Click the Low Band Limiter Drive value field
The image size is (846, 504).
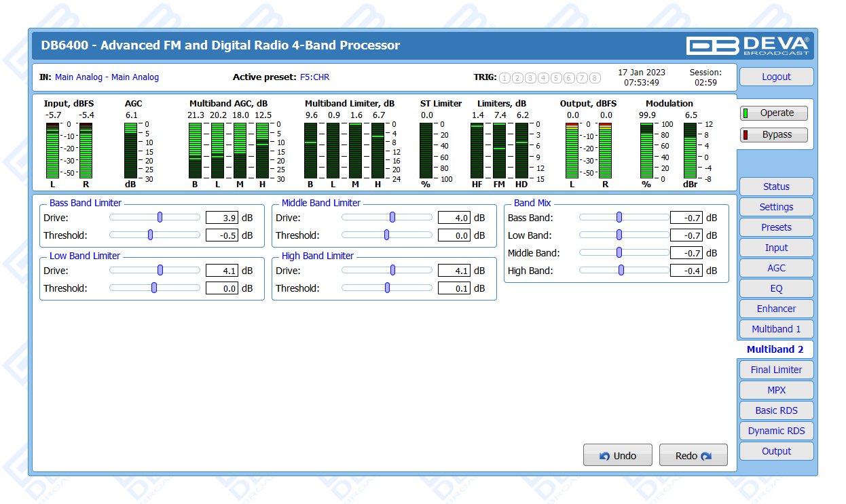[x=222, y=271]
